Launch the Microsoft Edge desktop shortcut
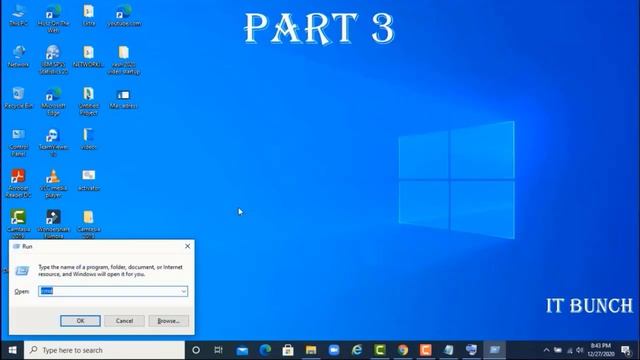Image resolution: width=640 pixels, height=360 pixels. [53, 101]
